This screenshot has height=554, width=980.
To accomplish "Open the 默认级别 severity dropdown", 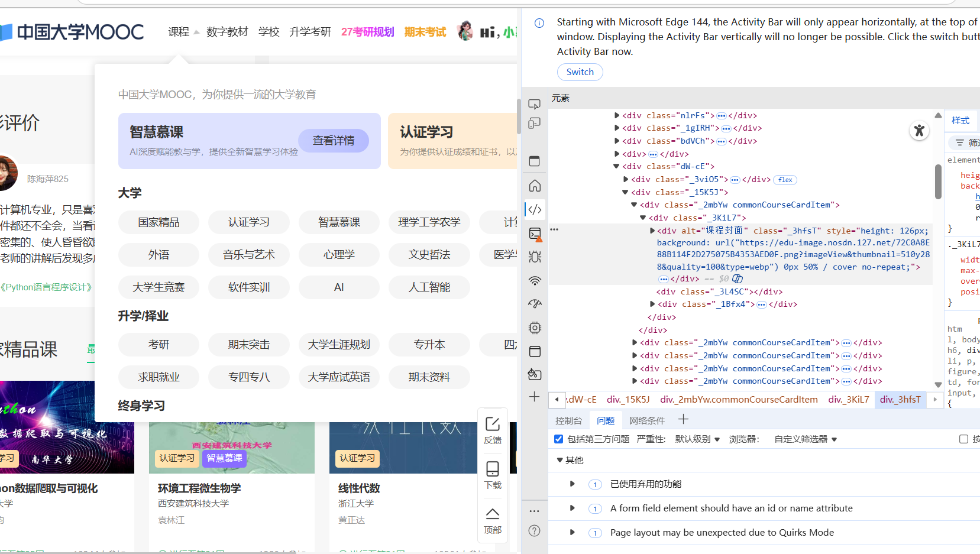I will point(697,439).
